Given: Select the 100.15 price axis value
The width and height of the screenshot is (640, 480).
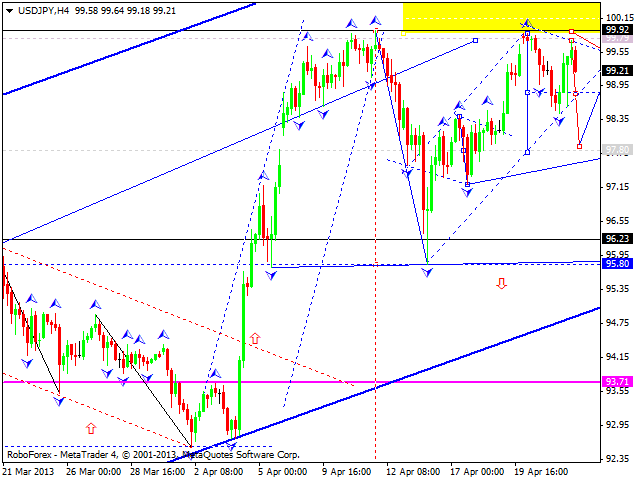Looking at the screenshot, I should coord(617,18).
